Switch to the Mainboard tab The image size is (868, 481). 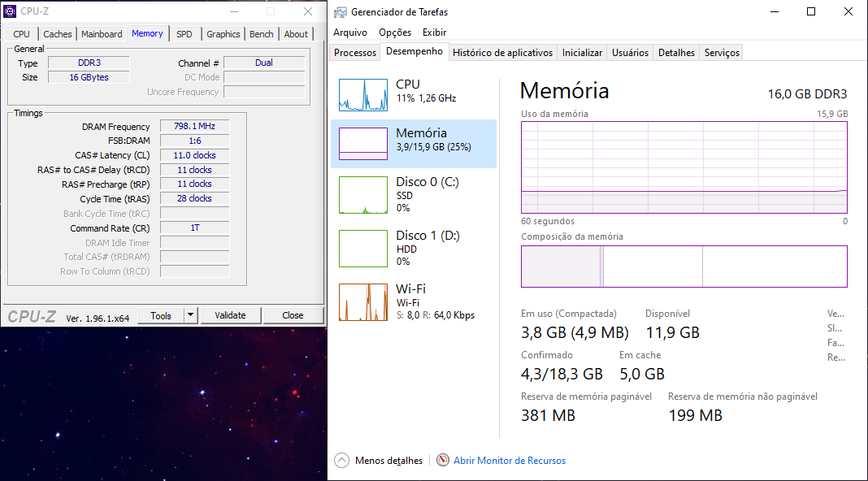102,34
